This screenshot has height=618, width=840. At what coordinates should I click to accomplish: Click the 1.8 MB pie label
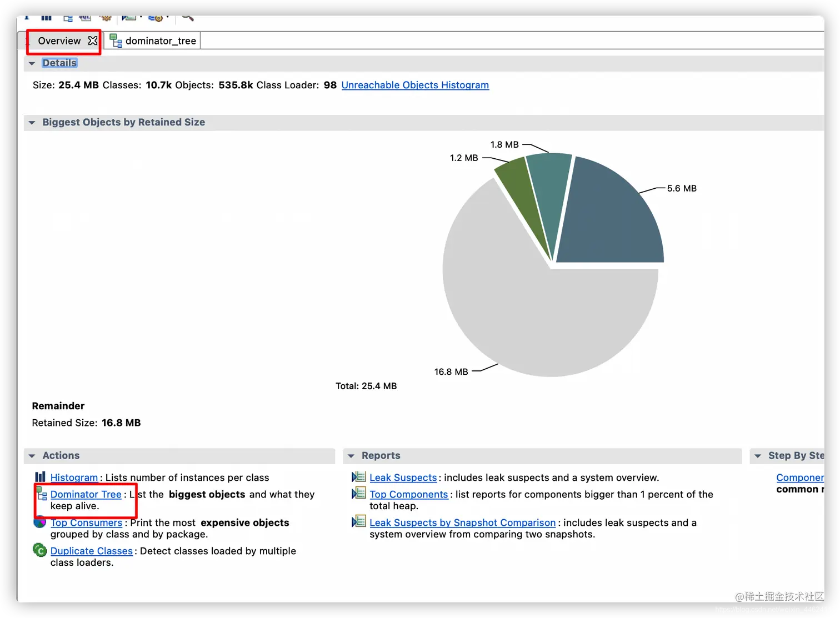tap(504, 144)
